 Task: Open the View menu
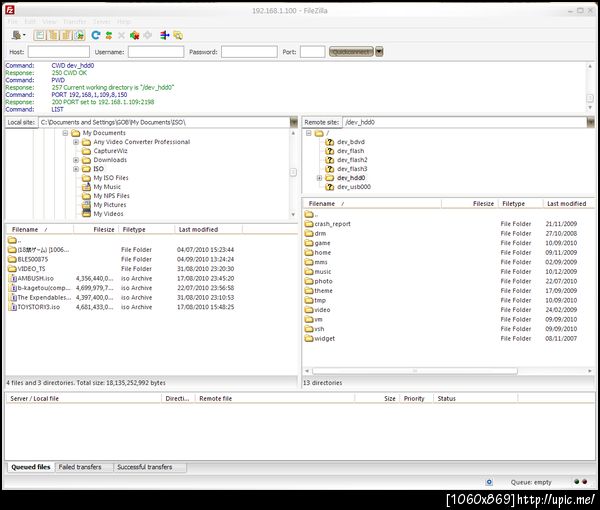coord(49,21)
